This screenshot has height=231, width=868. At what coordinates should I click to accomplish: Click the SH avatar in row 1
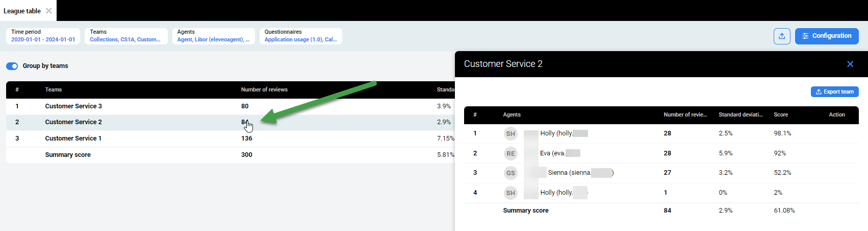coord(510,134)
